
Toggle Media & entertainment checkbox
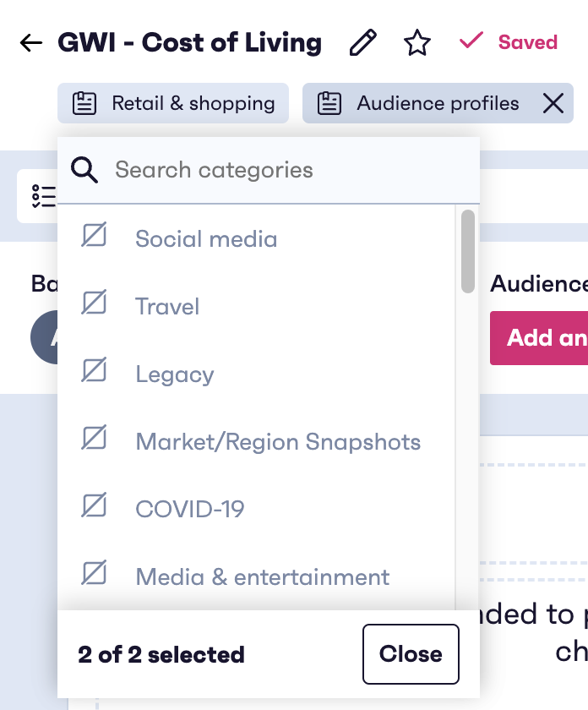point(94,573)
